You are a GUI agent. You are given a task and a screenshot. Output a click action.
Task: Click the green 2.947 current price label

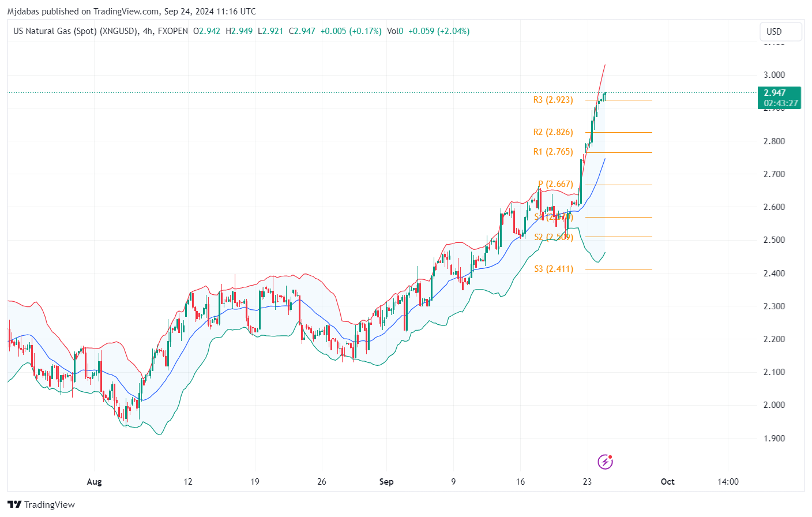(779, 93)
